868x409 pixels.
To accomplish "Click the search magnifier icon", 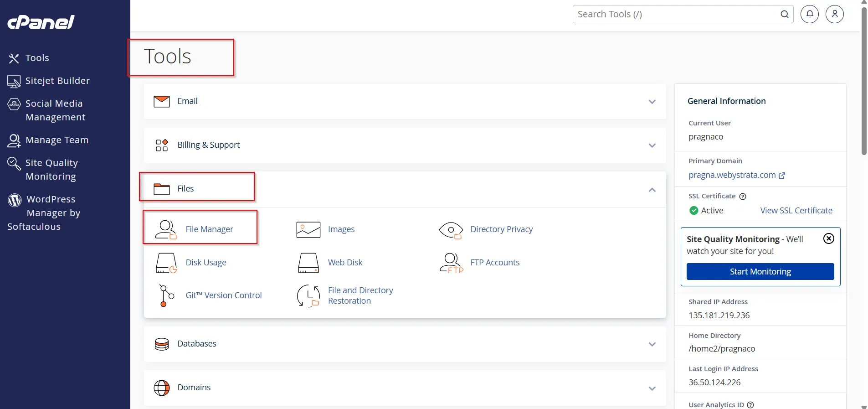I will pos(785,14).
